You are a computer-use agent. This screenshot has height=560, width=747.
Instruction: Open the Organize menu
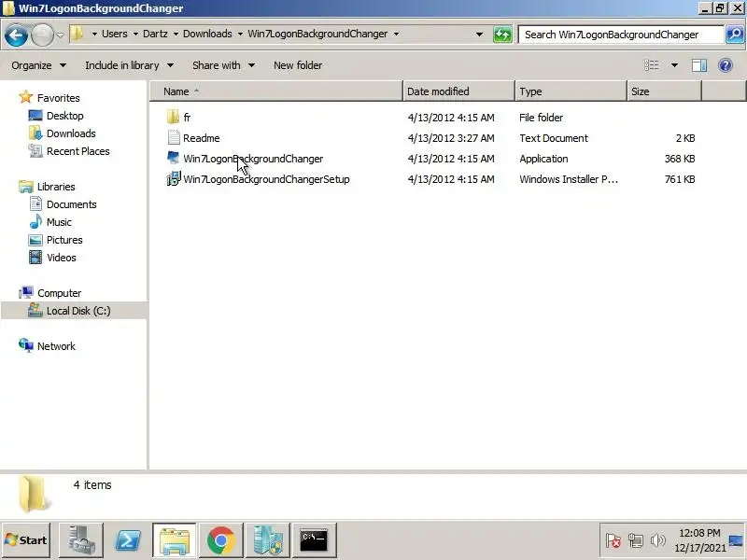tap(38, 65)
